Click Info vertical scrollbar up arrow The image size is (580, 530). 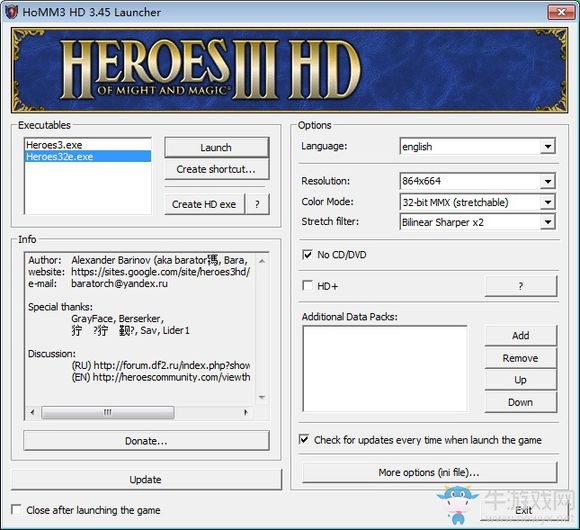tap(262, 261)
